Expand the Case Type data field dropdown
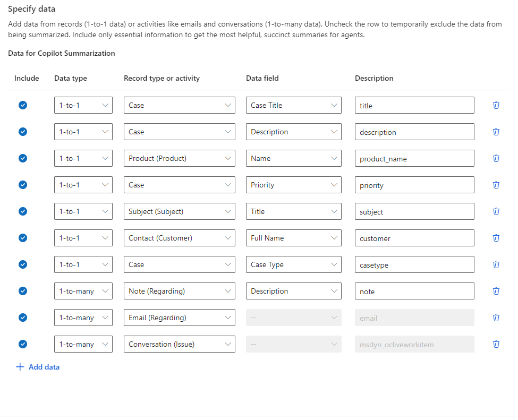 (293, 264)
